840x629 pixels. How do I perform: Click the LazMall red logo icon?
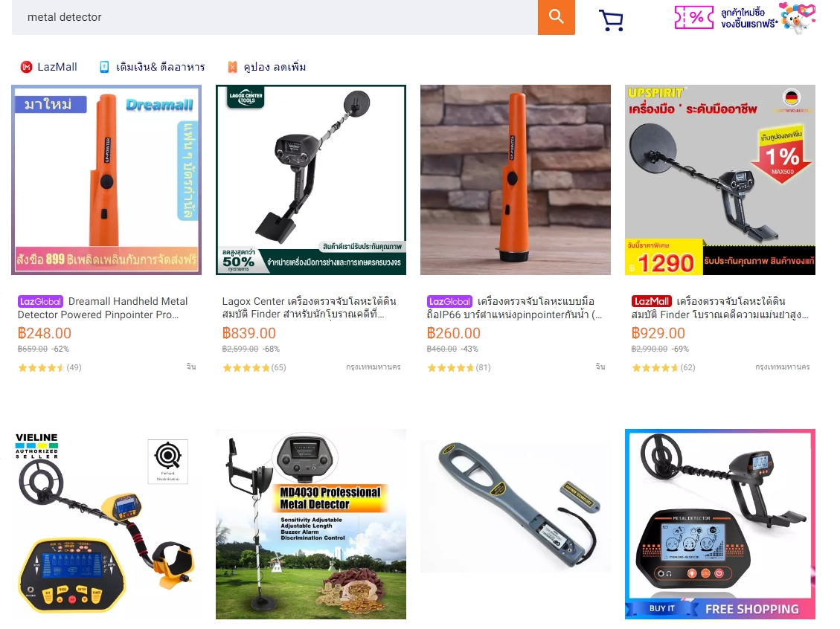(26, 67)
